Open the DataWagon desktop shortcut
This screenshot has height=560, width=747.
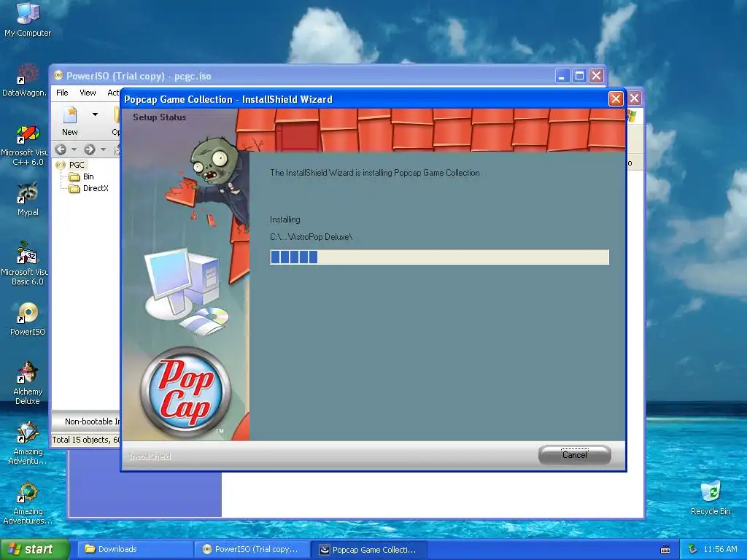tap(25, 80)
